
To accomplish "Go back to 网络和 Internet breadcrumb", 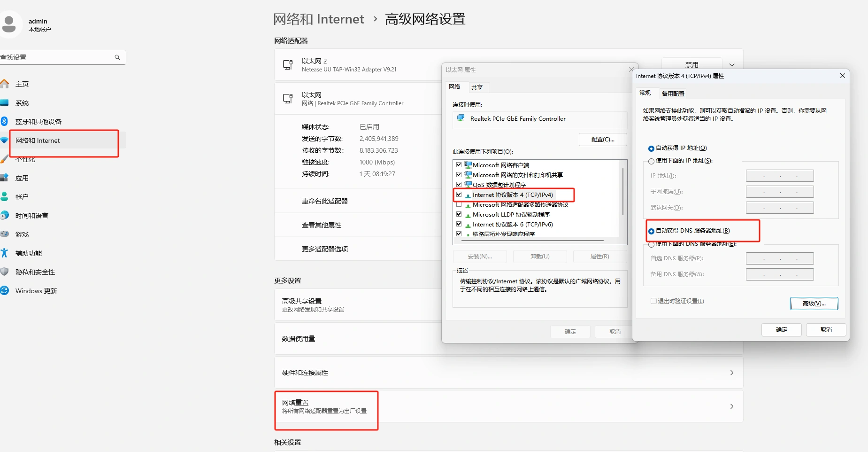I will coord(319,19).
